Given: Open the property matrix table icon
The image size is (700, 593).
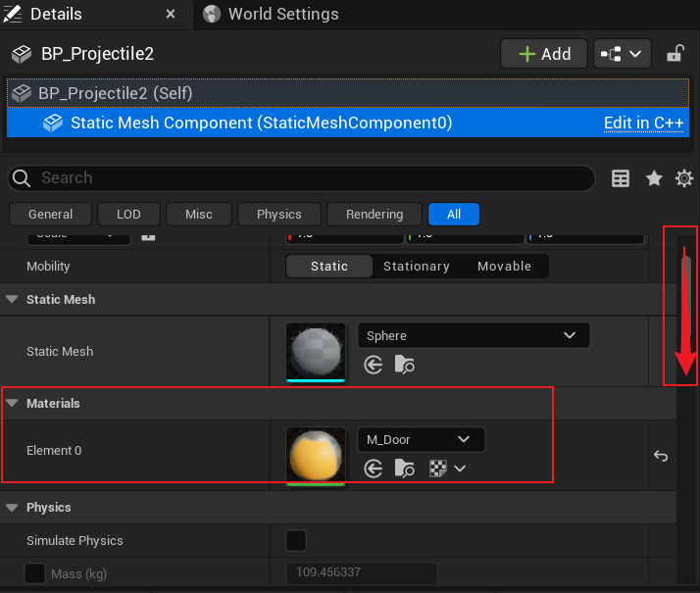Looking at the screenshot, I should coord(620,178).
